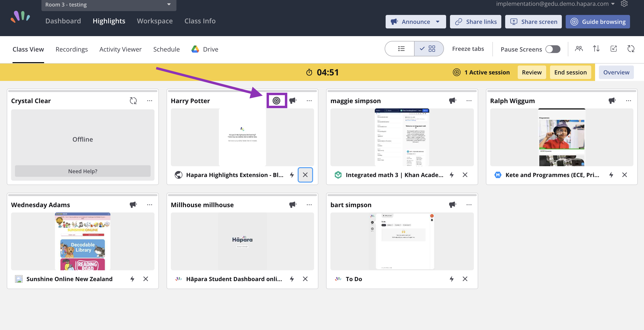Image resolution: width=644 pixels, height=330 pixels.
Task: Click lightning icon on Kete and Programmes tab
Action: (x=611, y=175)
